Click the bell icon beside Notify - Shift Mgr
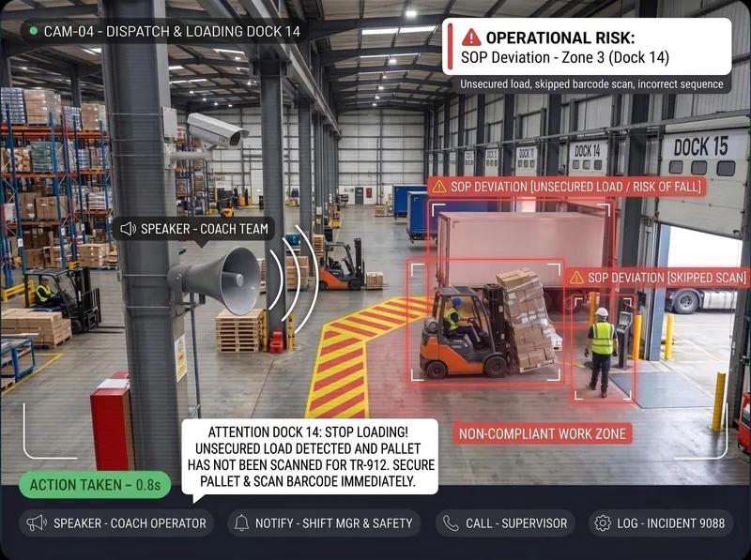The height and width of the screenshot is (560, 751). pyautogui.click(x=242, y=523)
